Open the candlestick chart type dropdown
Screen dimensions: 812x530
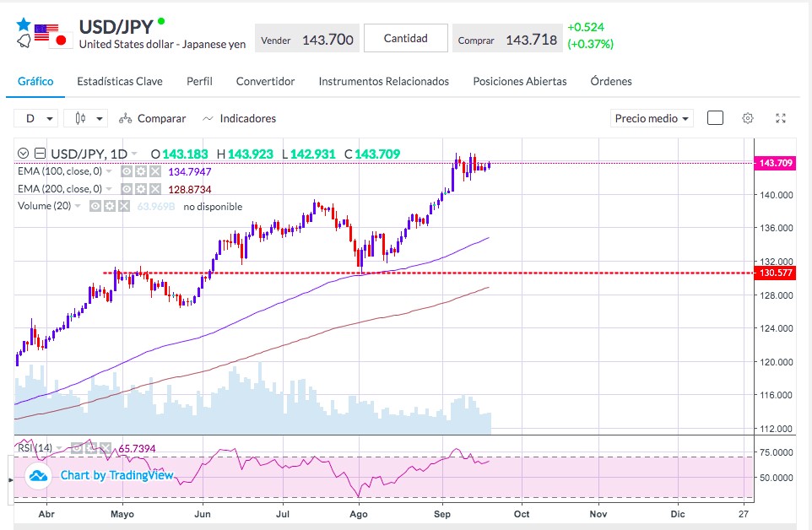(x=85, y=118)
